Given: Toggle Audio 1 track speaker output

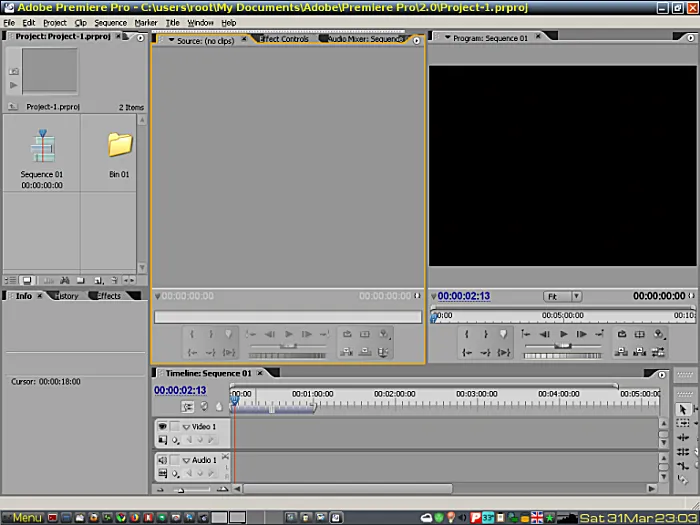Looking at the screenshot, I should (x=162, y=460).
